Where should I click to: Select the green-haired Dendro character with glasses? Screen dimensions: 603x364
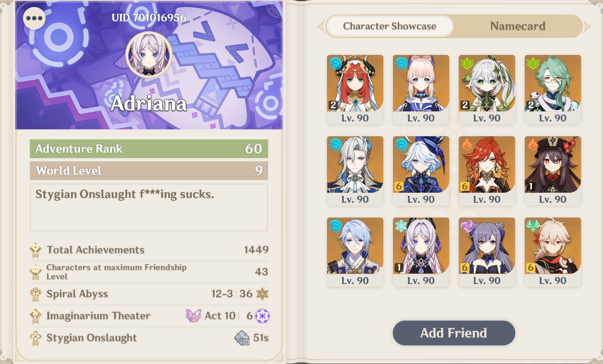(x=553, y=89)
